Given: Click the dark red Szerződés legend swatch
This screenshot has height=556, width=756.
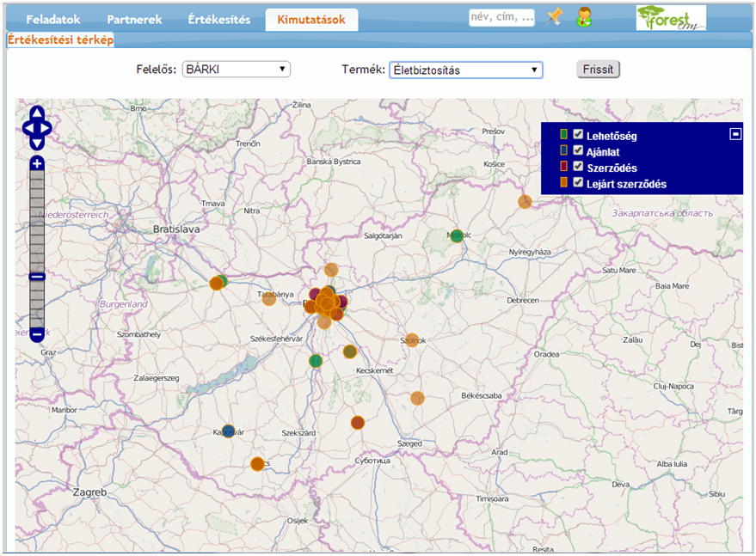Looking at the screenshot, I should point(563,166).
